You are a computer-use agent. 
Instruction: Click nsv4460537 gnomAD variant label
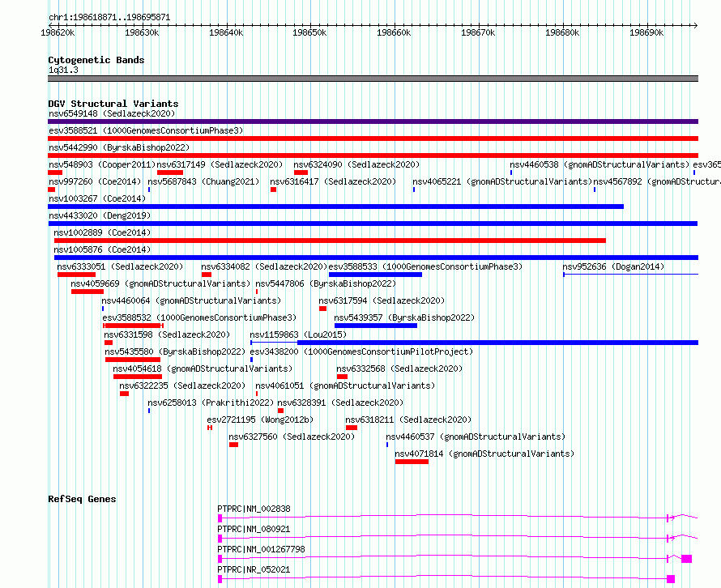pyautogui.click(x=476, y=437)
